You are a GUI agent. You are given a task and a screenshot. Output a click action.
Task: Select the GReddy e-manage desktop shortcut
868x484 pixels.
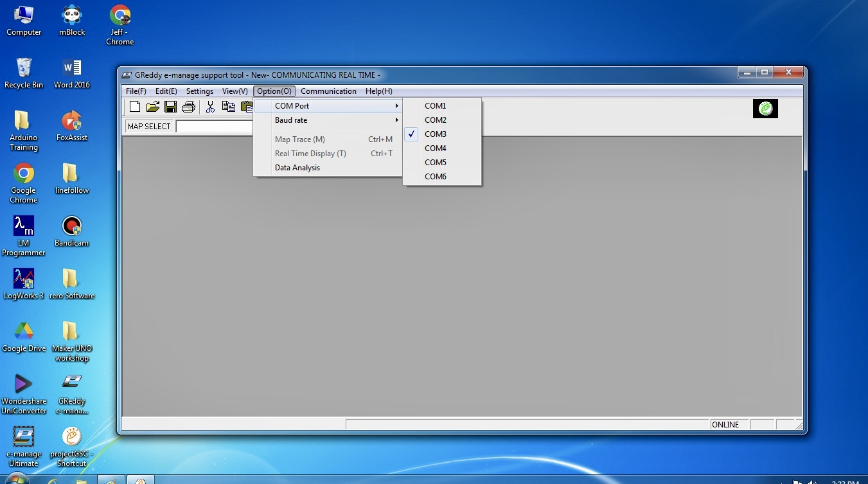click(72, 394)
